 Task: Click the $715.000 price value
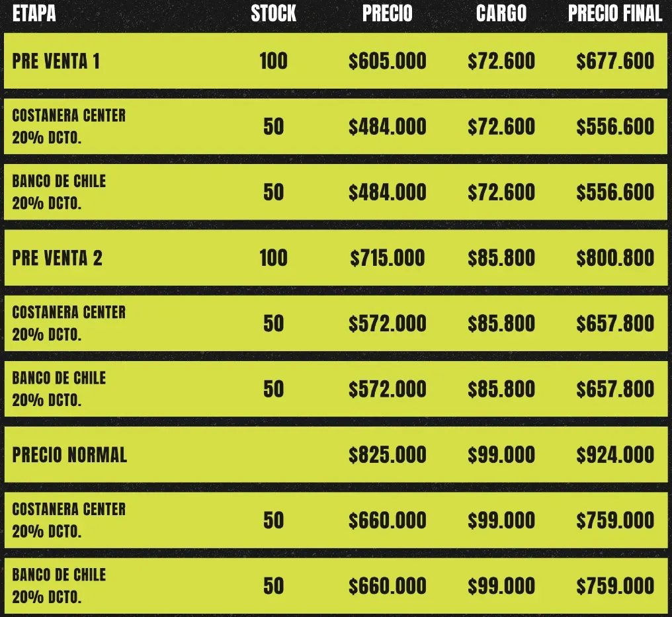tap(388, 258)
